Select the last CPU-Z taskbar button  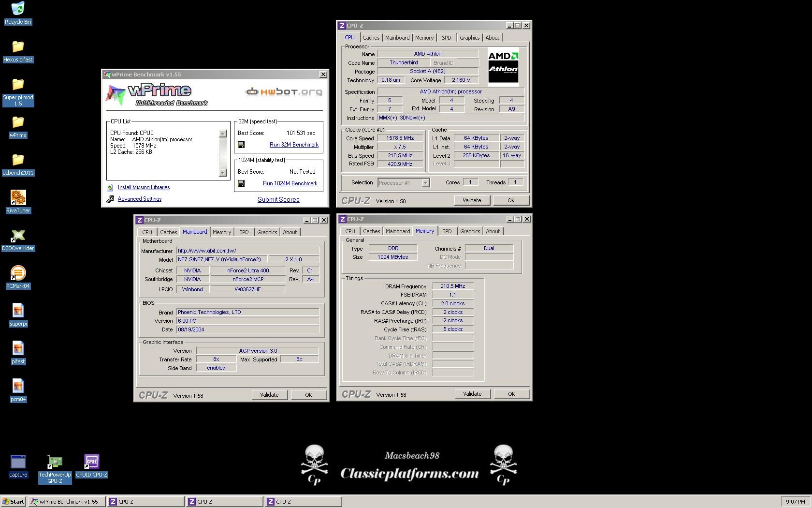(303, 502)
